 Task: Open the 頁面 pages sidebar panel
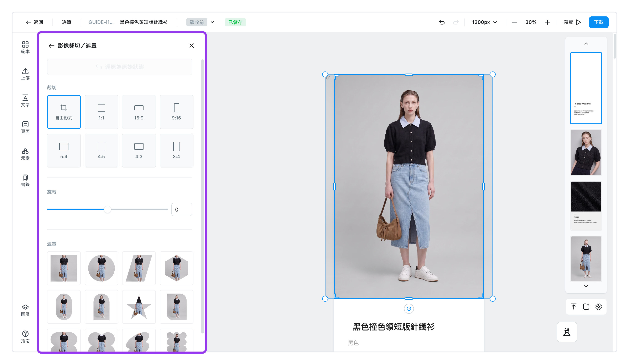tap(25, 127)
